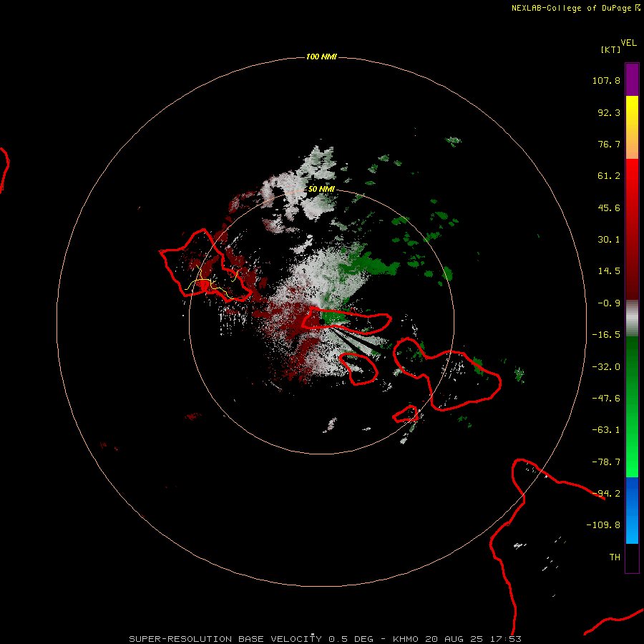Image resolution: width=644 pixels, height=644 pixels.
Task: Click the blue band in the velocity legend
Action: [x=632, y=510]
